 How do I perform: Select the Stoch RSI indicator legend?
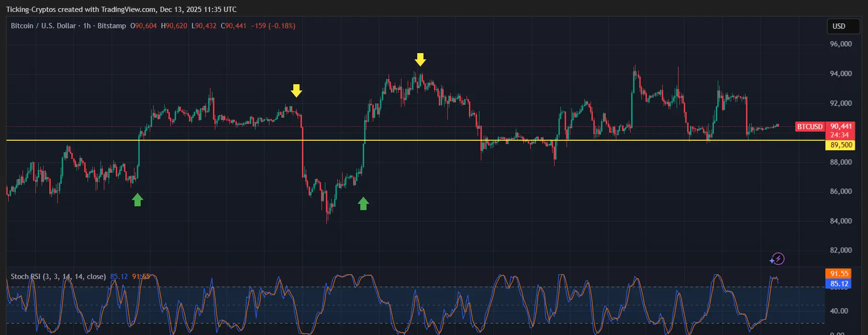(x=58, y=277)
